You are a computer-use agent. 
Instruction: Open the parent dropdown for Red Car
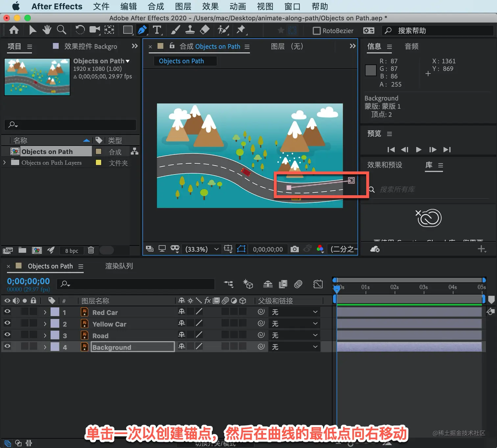tap(294, 312)
